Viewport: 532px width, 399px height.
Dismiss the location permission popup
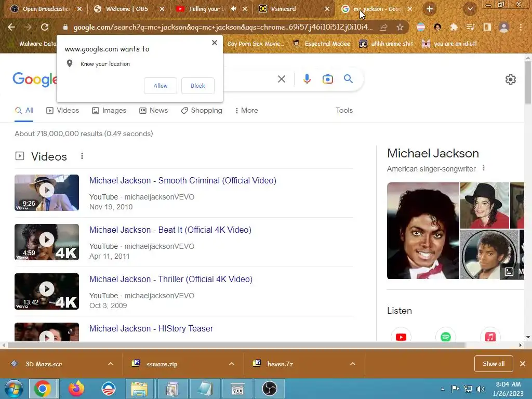(214, 43)
